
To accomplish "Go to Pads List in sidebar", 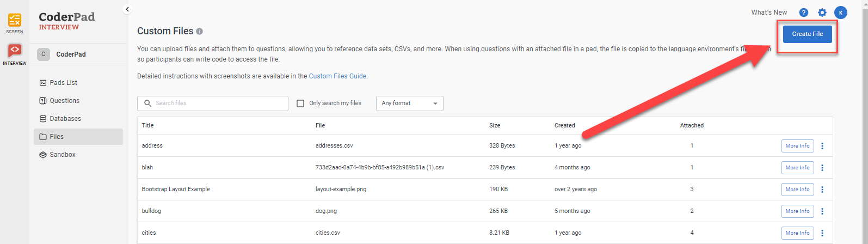I will pos(63,83).
